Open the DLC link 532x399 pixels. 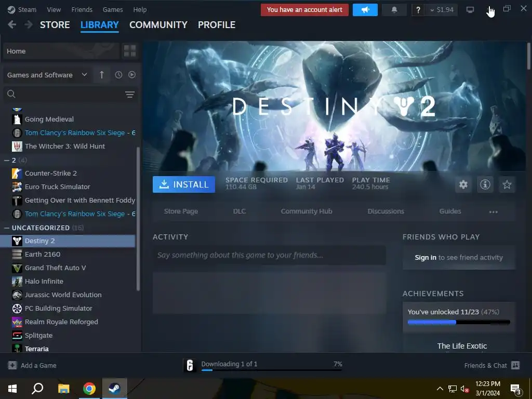click(x=239, y=211)
